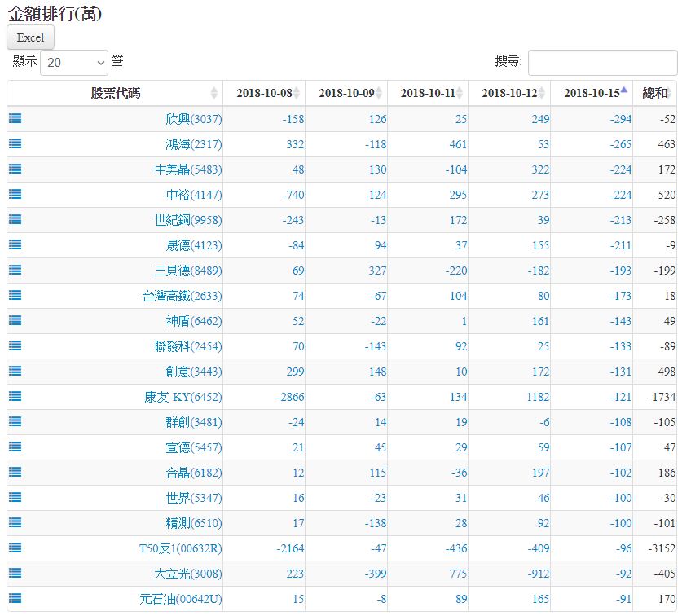Click the list icon beside 欣興(3037)
Screen dimensions: 682x616
point(15,118)
